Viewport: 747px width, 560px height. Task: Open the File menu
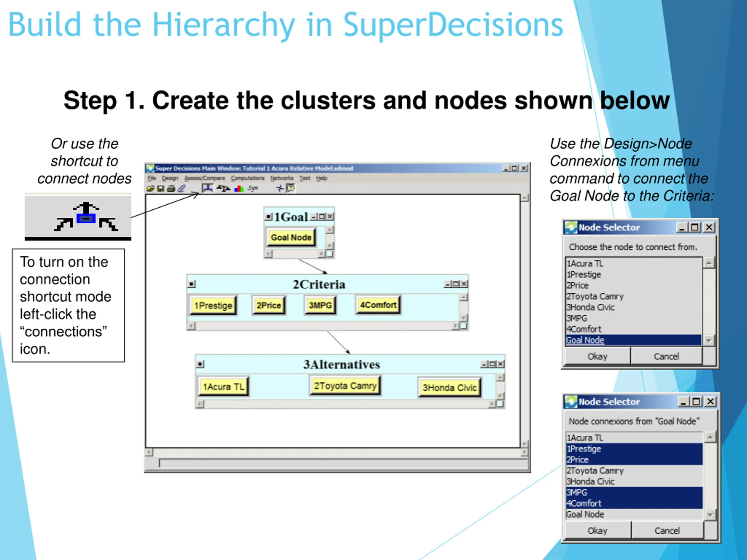(x=152, y=178)
